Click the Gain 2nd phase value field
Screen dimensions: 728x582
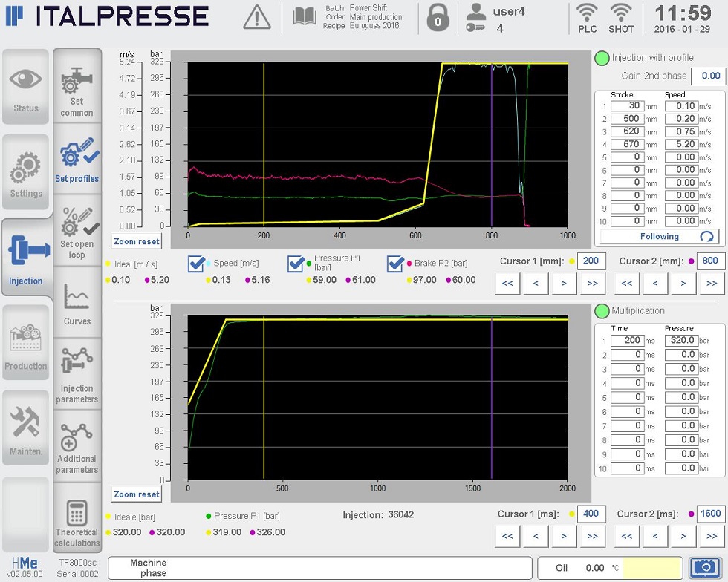[708, 76]
